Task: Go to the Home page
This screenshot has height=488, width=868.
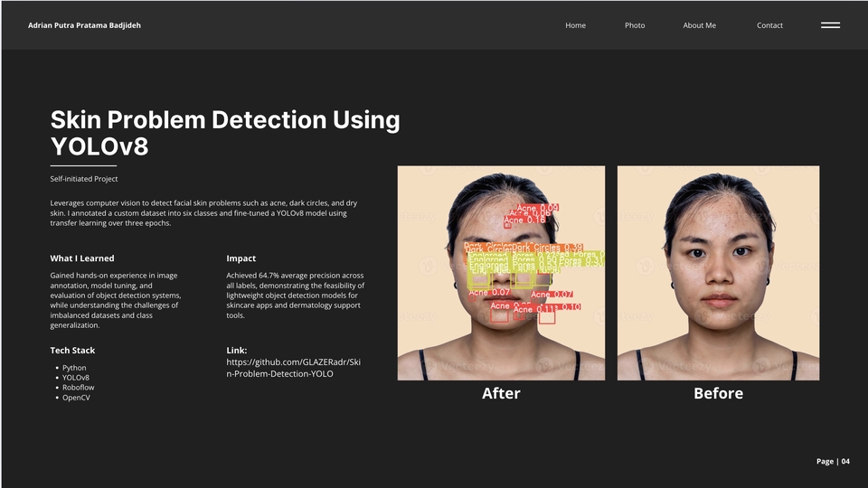Action: point(575,25)
